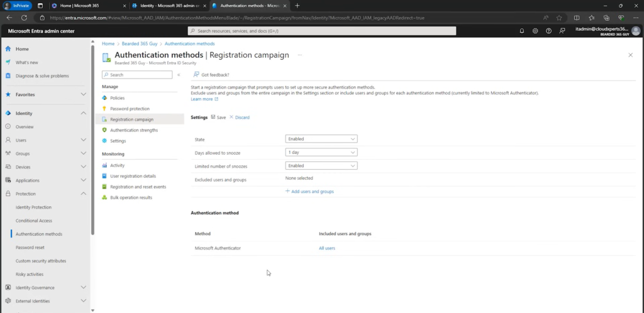The image size is (644, 313).
Task: Open the Days allowed to snooze dropdown
Action: click(321, 152)
